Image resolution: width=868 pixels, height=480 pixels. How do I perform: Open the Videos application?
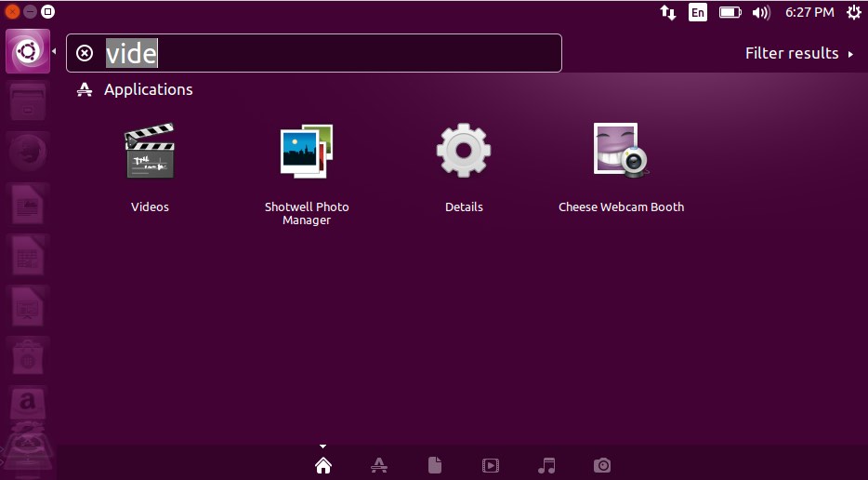150,153
